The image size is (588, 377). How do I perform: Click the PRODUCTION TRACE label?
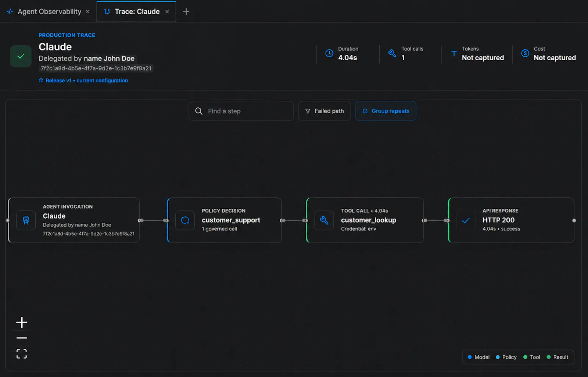coord(67,35)
